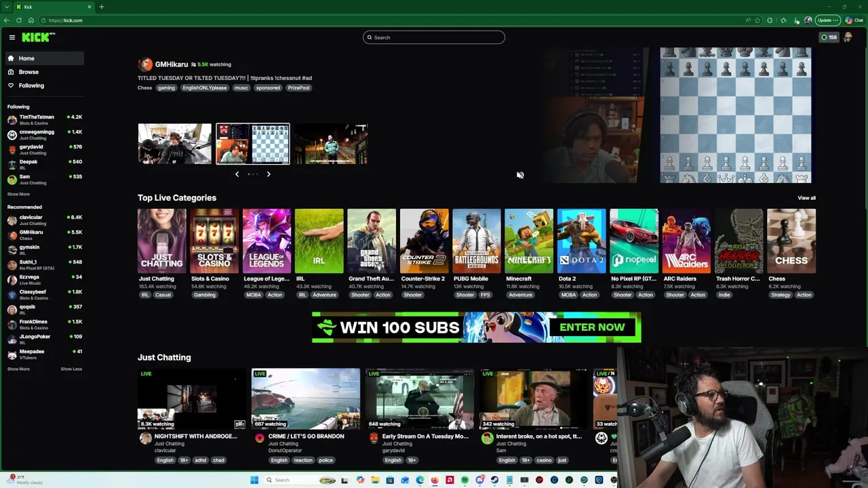Screen dimensions: 868x488
Task: Open Firefox from the taskbar
Action: [x=435, y=480]
